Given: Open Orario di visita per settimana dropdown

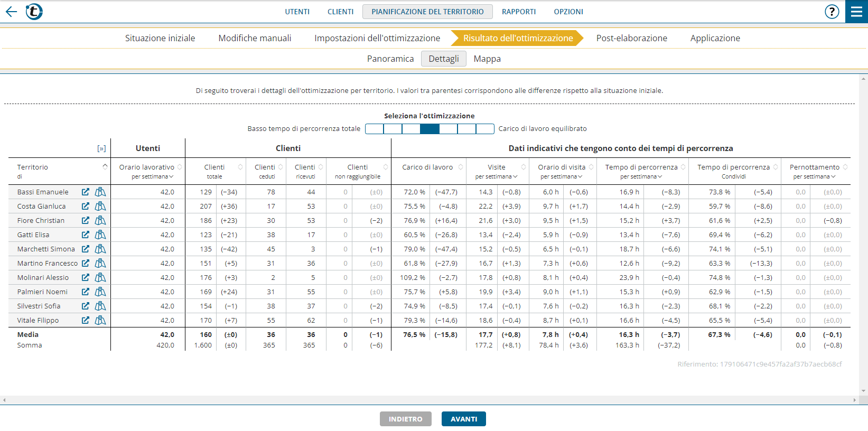Looking at the screenshot, I should [562, 176].
